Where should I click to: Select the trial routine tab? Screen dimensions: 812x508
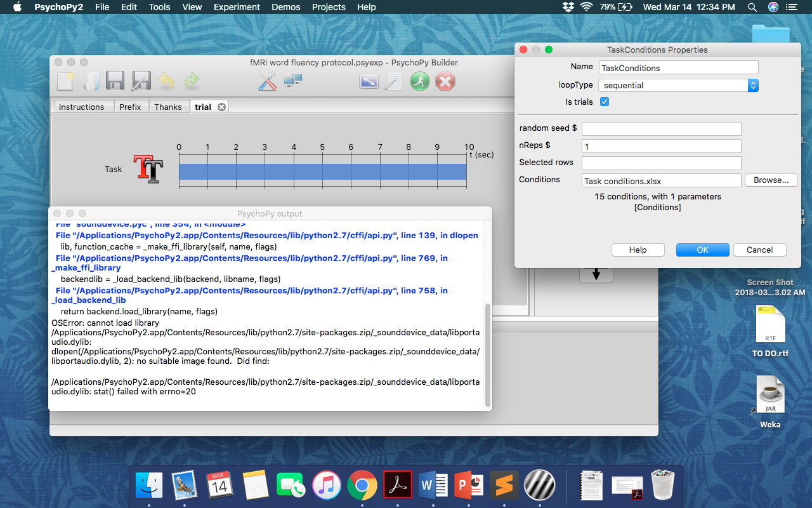[x=203, y=107]
